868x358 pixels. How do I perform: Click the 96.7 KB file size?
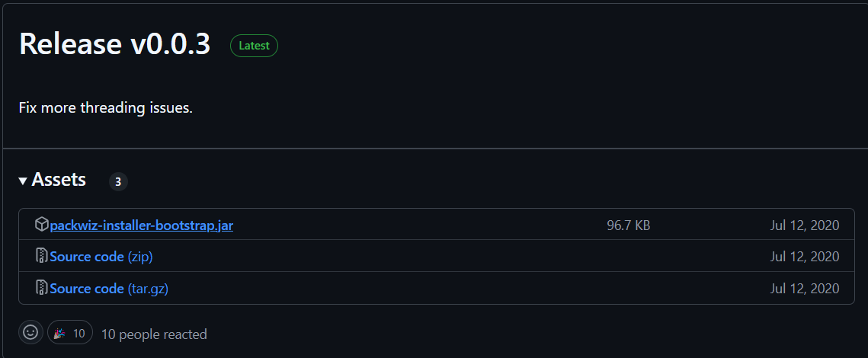click(x=629, y=225)
